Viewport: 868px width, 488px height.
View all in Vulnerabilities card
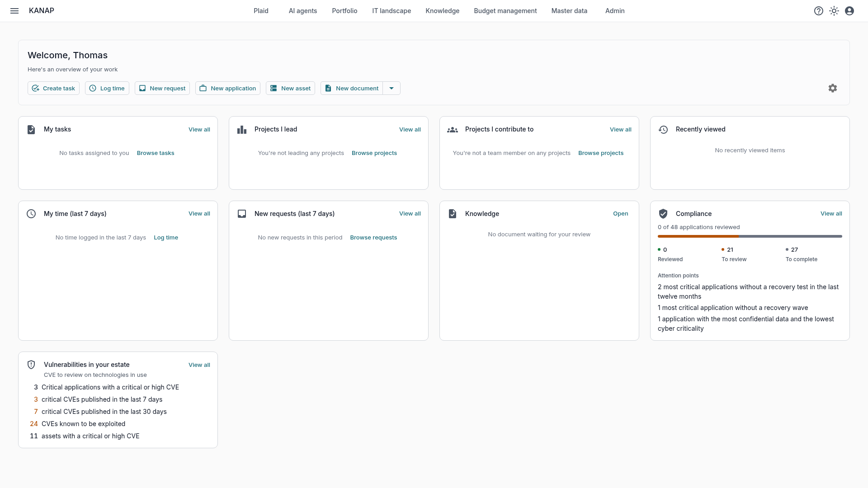[x=199, y=365]
